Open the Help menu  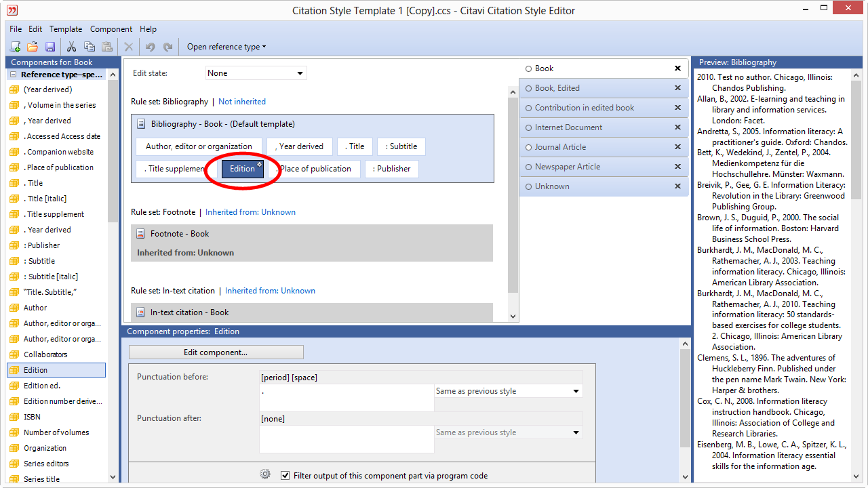(148, 29)
